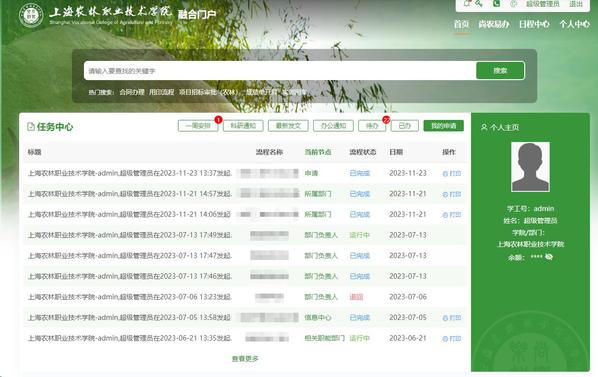Open the 日程中心 navigation item
598x377 pixels.
tap(534, 24)
